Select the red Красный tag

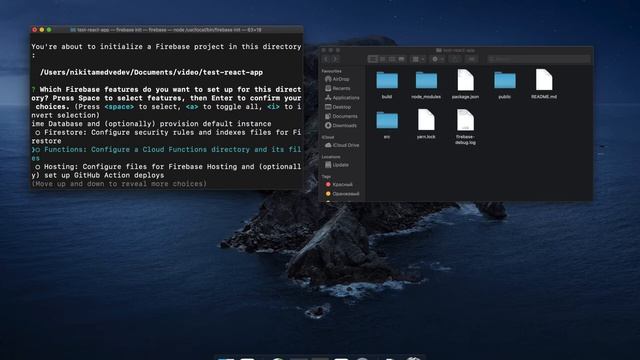click(x=339, y=184)
